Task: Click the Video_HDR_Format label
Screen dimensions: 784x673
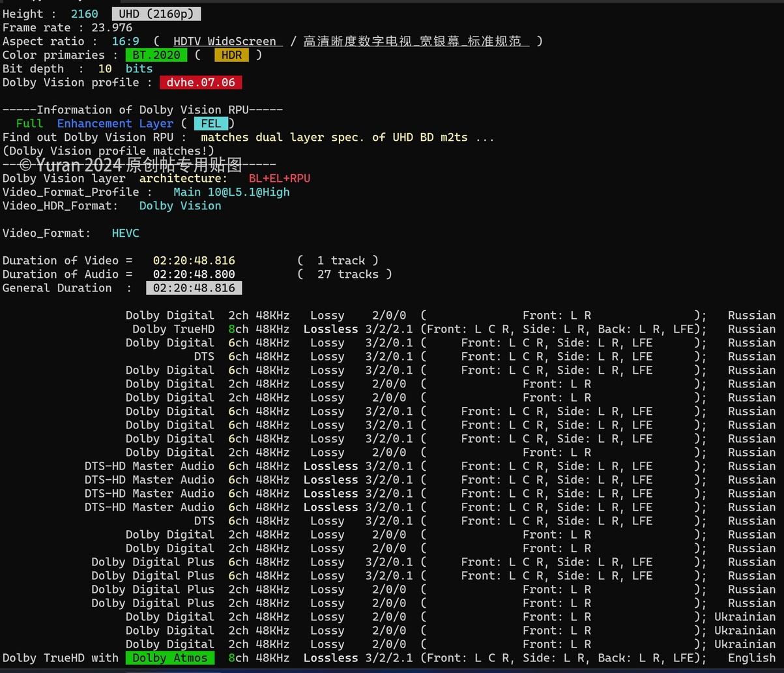Action: point(61,205)
